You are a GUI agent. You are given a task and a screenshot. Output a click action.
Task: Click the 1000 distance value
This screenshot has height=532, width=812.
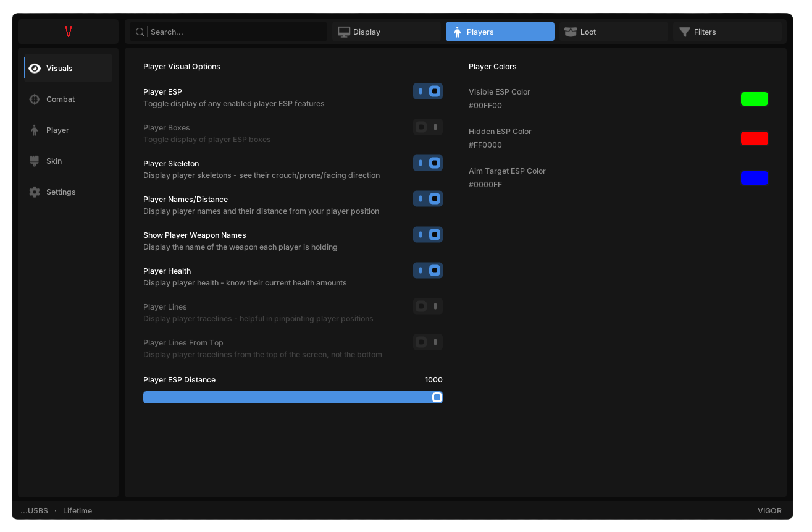click(x=433, y=380)
